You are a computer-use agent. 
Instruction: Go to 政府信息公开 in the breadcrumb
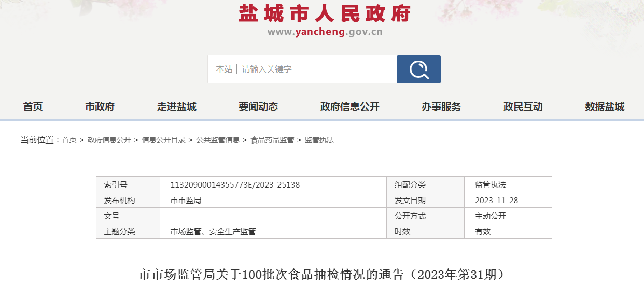click(x=109, y=140)
